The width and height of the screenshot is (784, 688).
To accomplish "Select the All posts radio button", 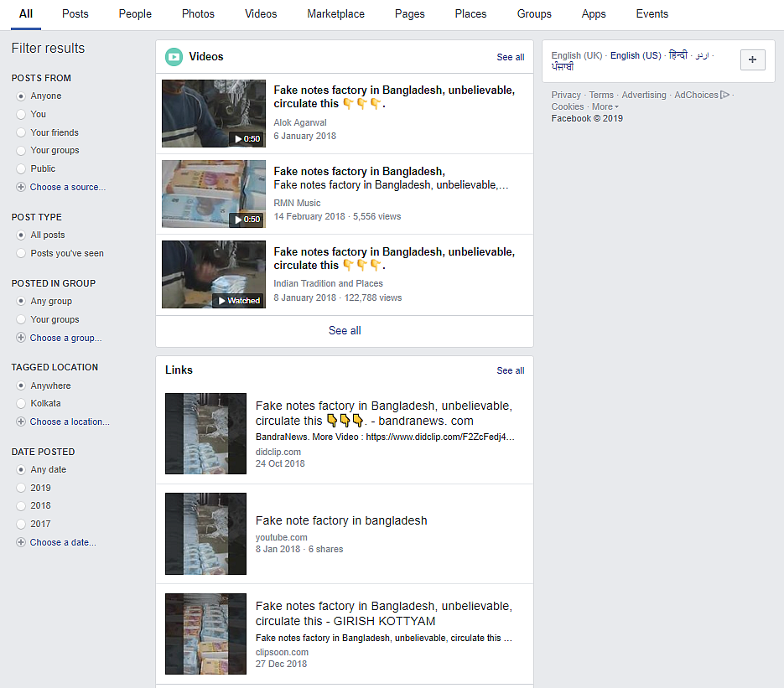I will [21, 235].
